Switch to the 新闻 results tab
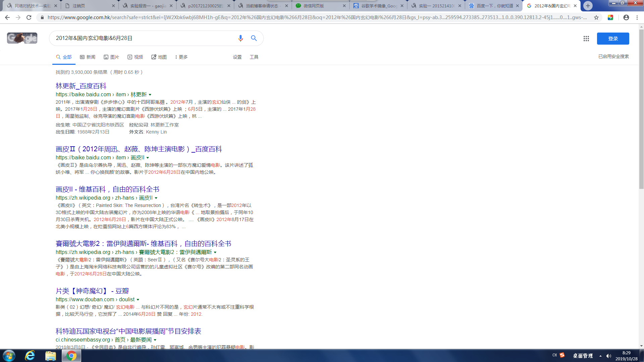The image size is (644, 362). (x=88, y=57)
